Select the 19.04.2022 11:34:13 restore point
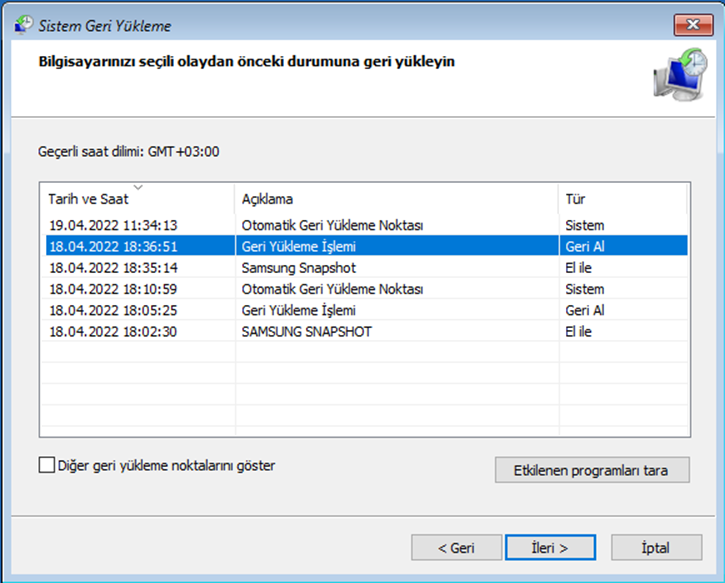 [367, 225]
